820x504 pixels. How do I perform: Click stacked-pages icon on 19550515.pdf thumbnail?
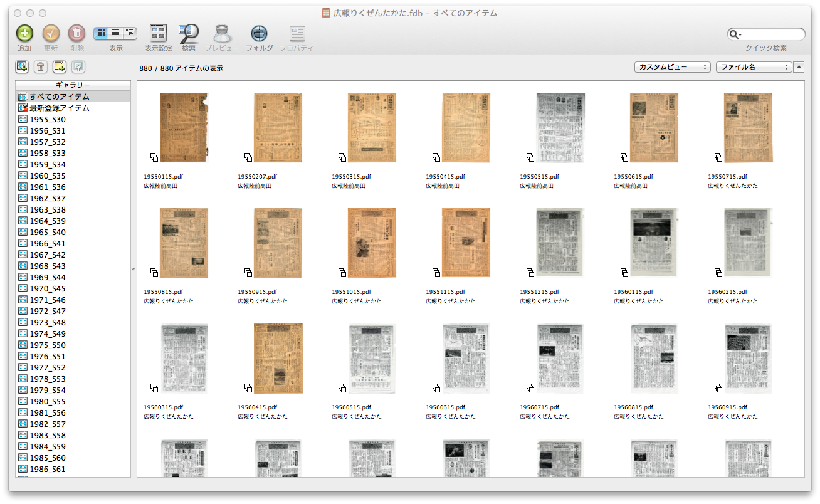point(530,157)
